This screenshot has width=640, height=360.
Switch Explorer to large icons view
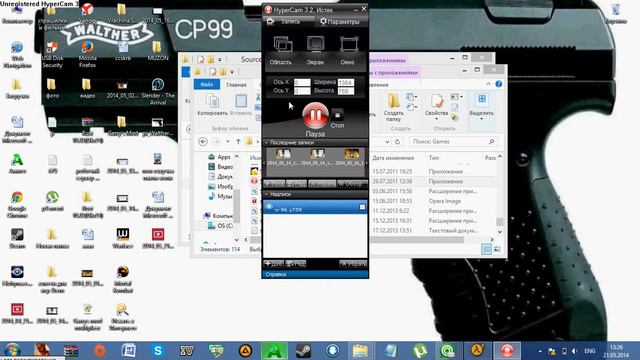[497, 249]
